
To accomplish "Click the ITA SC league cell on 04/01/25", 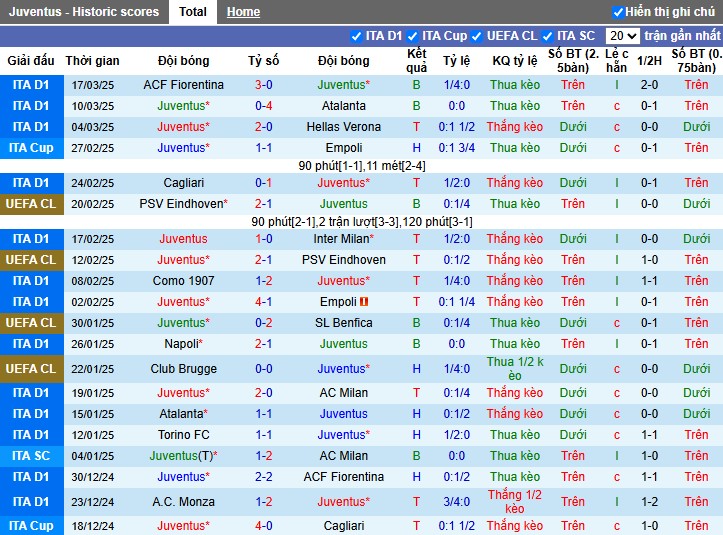I will coord(31,456).
